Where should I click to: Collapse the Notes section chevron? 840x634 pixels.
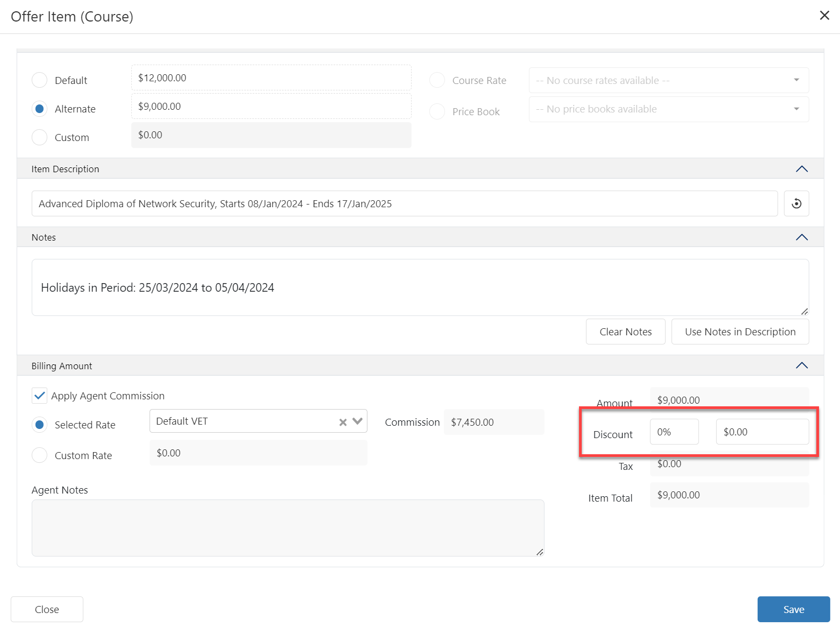click(x=801, y=237)
